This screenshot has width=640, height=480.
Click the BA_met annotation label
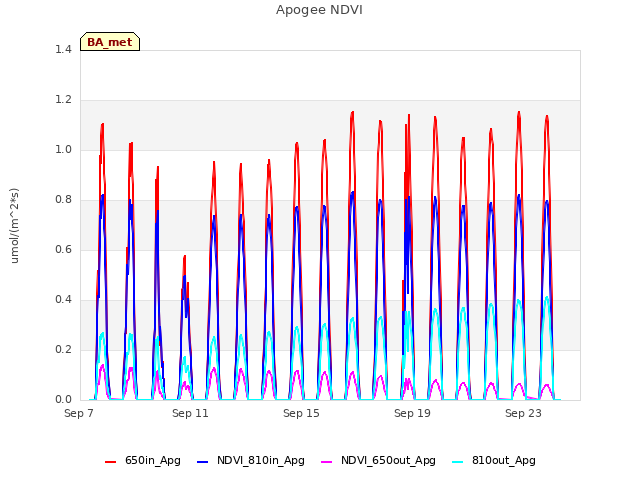pos(110,42)
